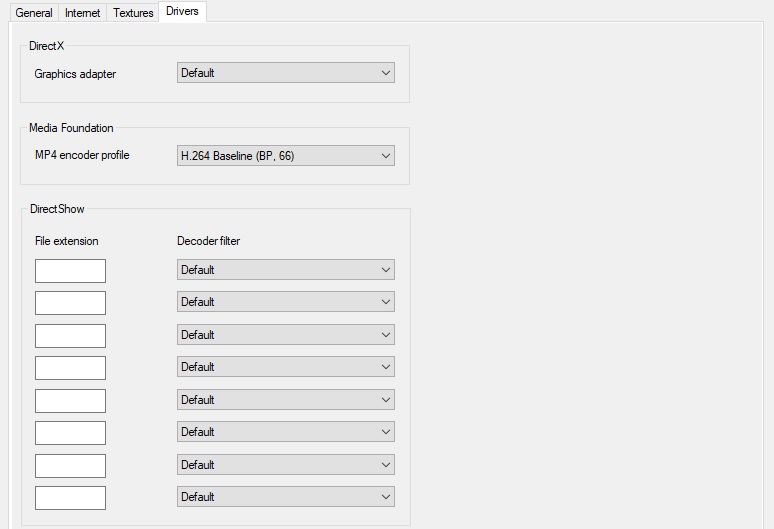
Task: Focus the second File extension field
Action: coord(70,303)
